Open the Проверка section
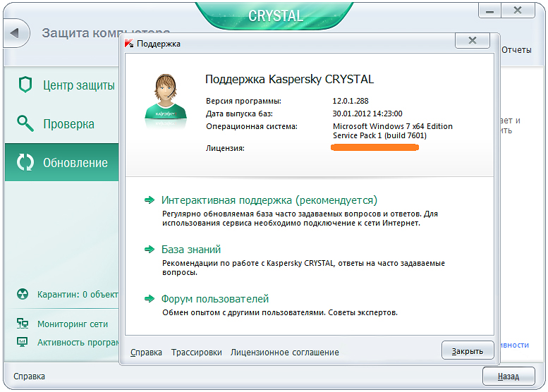 pyautogui.click(x=69, y=123)
